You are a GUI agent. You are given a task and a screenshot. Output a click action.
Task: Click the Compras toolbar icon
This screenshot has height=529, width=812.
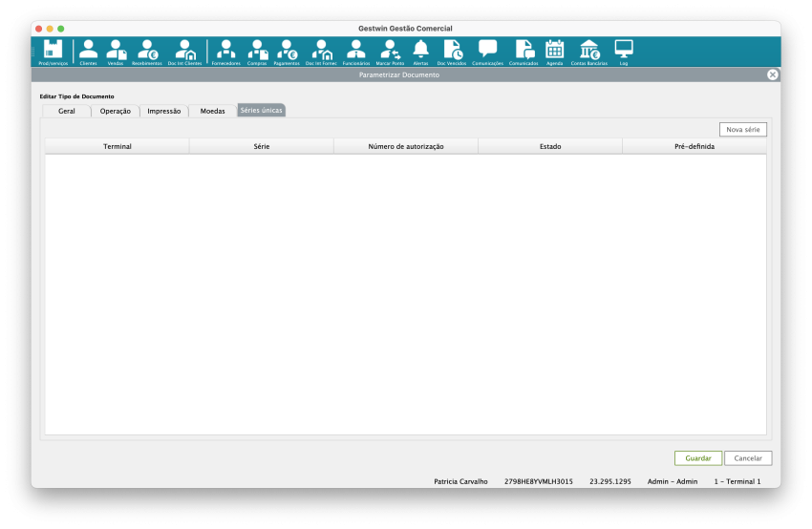pos(257,51)
